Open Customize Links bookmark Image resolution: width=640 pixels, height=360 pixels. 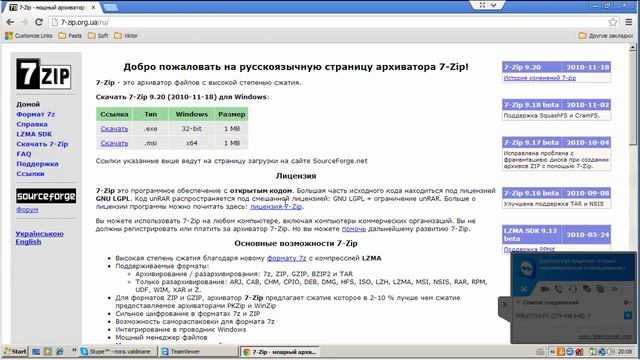pos(29,36)
